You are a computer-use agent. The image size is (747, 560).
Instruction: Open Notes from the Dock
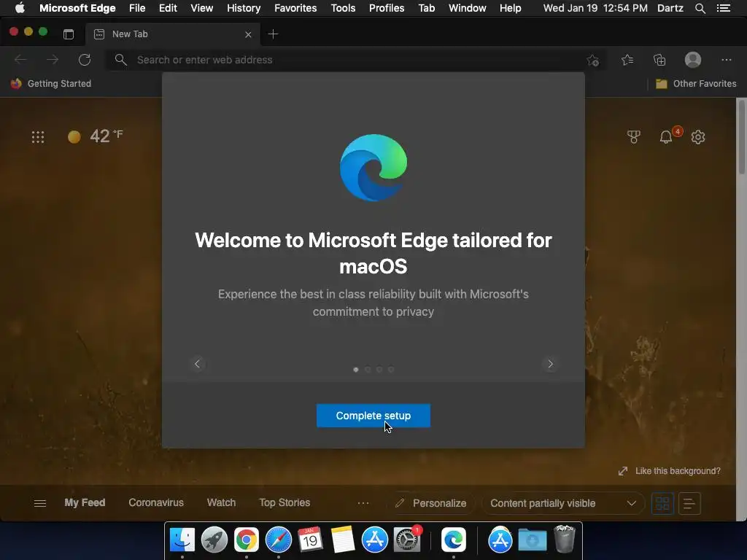click(x=343, y=540)
